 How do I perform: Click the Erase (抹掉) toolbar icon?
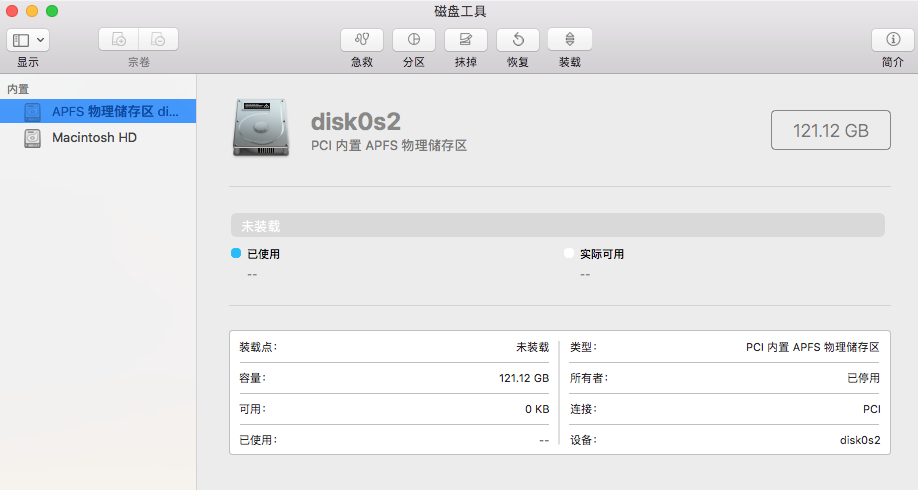[x=465, y=40]
